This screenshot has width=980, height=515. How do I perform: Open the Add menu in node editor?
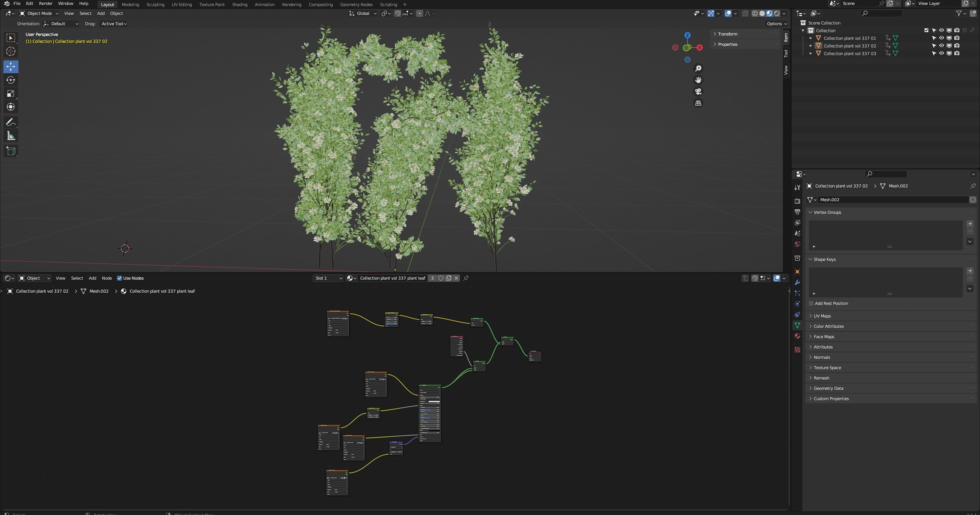tap(93, 278)
